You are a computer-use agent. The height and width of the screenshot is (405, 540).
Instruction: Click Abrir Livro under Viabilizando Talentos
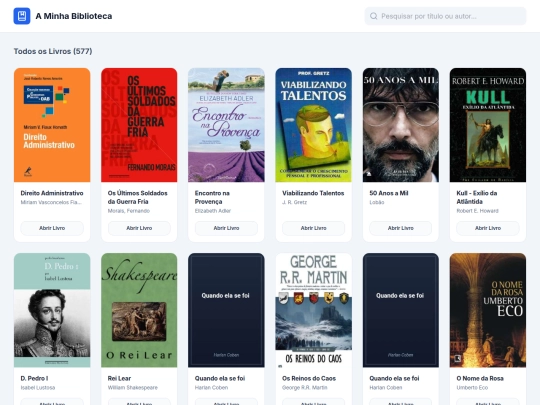click(x=313, y=228)
